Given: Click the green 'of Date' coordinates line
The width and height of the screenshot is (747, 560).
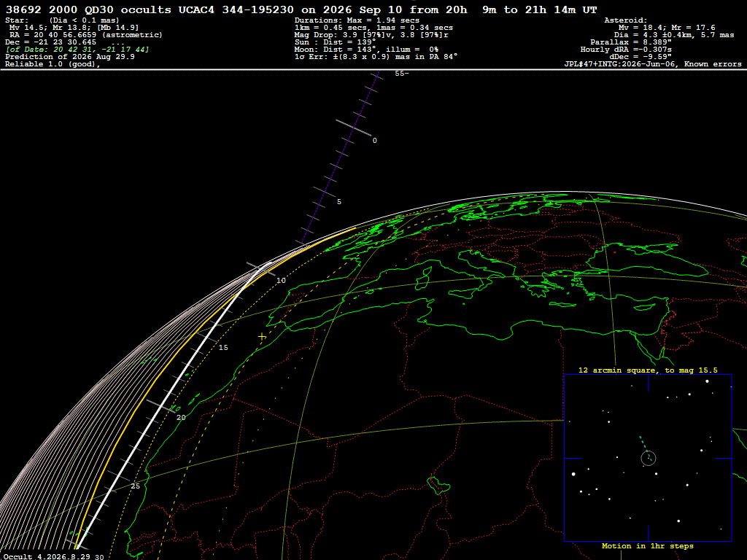Looking at the screenshot, I should click(77, 50).
